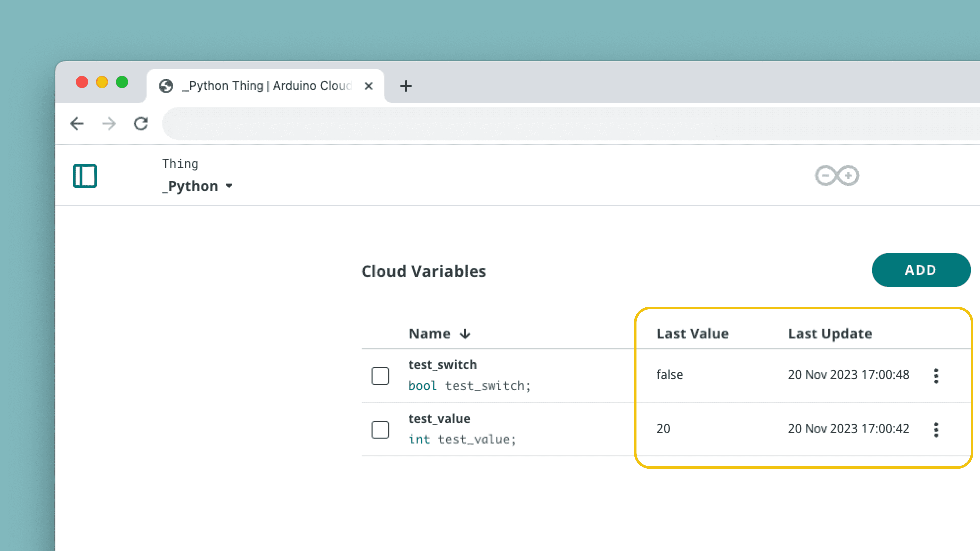Check the test_switch variable checkbox
Viewport: 980px width, 551px height.
(380, 376)
